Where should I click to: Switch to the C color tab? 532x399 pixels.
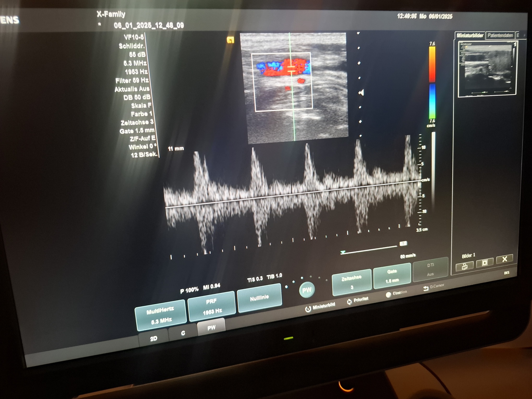[183, 333]
